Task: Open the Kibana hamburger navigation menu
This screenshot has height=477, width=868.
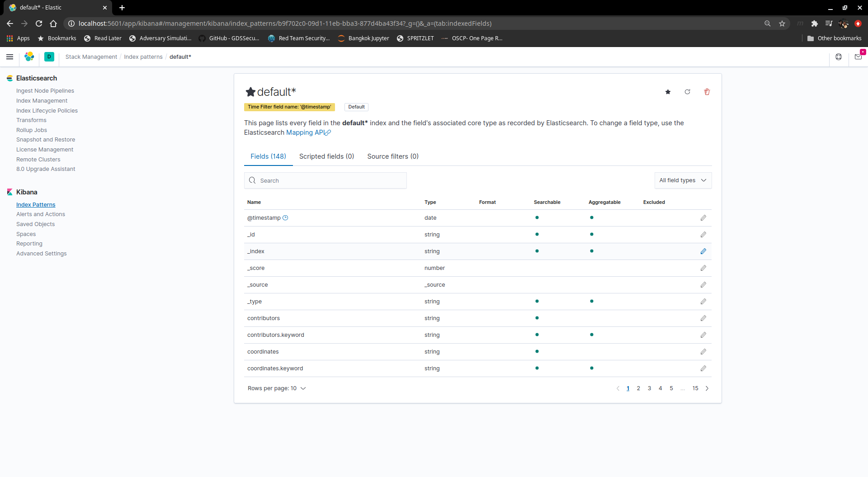Action: coord(9,57)
